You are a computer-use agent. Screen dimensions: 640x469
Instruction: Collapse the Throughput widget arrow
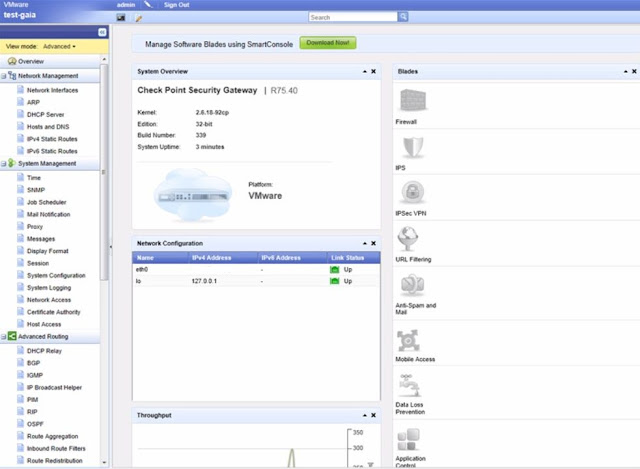tap(364, 415)
